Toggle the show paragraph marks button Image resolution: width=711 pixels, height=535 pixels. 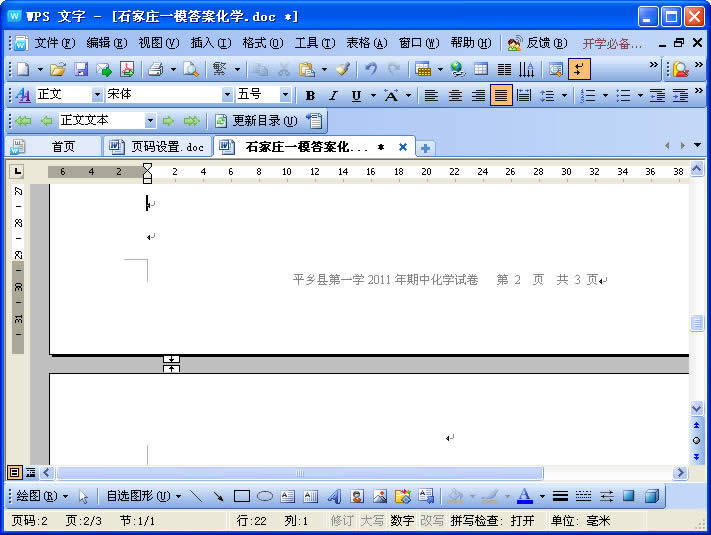pos(579,69)
